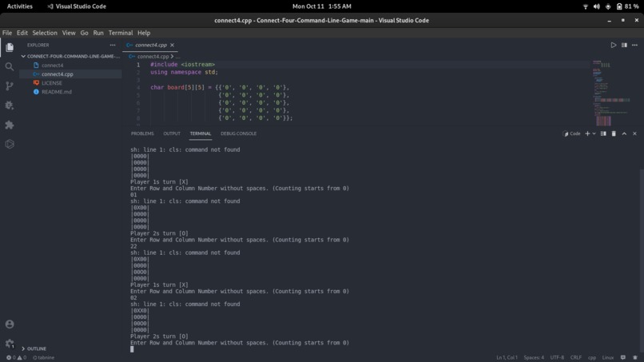Screen dimensions: 644x362
Task: Switch to the OUTPUT tab
Action: [x=172, y=133]
